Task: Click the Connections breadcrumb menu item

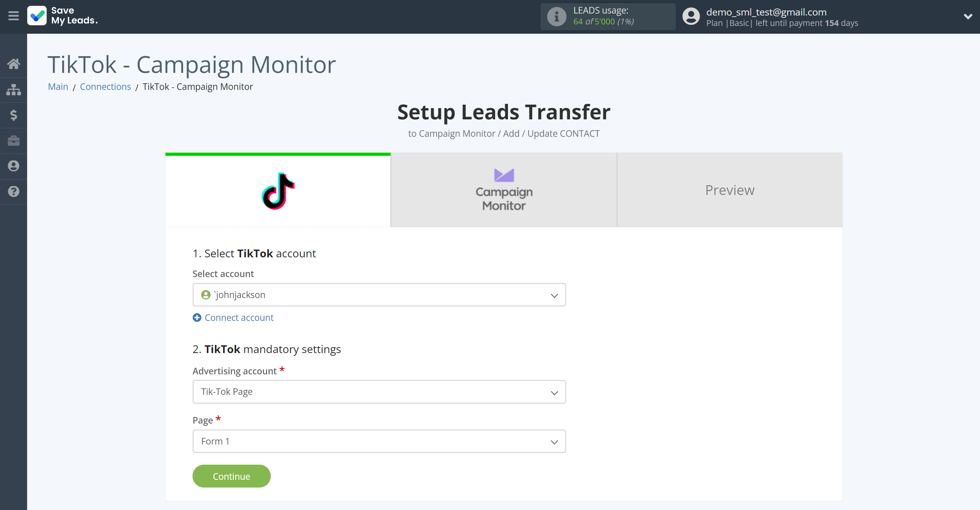Action: (x=106, y=86)
